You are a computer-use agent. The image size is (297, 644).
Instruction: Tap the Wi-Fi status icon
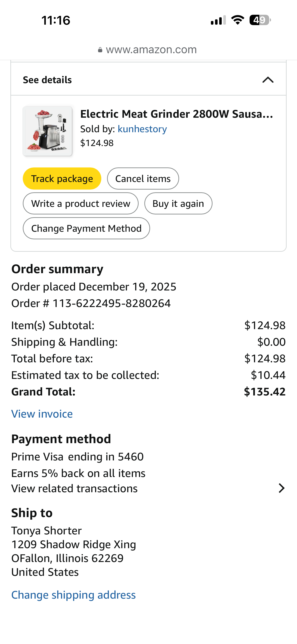pyautogui.click(x=238, y=20)
